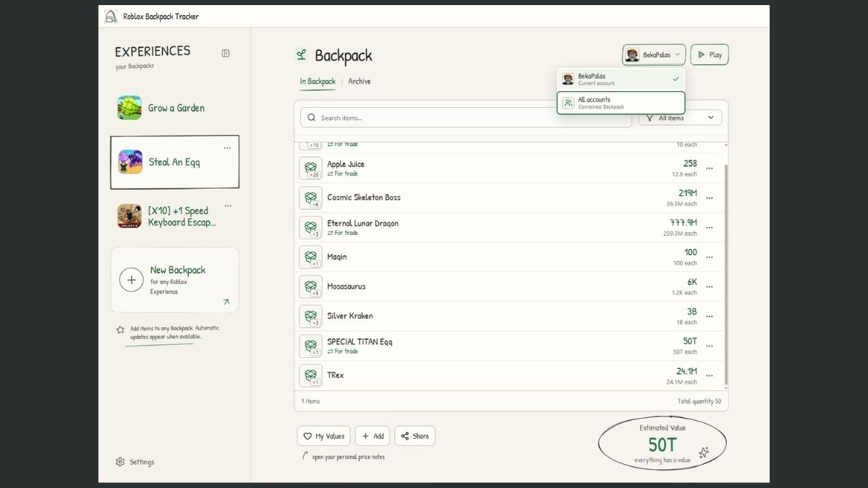Click the Silver Kraken item icon
Image resolution: width=868 pixels, height=488 pixels.
pos(311,317)
